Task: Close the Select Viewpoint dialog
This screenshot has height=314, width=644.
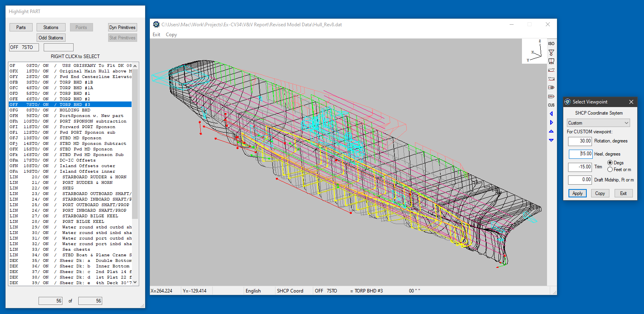Action: 631,102
